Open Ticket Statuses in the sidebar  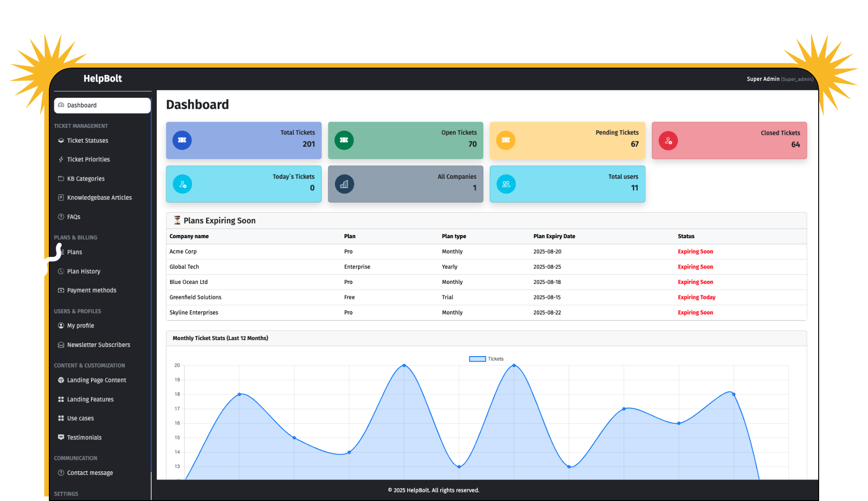point(87,140)
